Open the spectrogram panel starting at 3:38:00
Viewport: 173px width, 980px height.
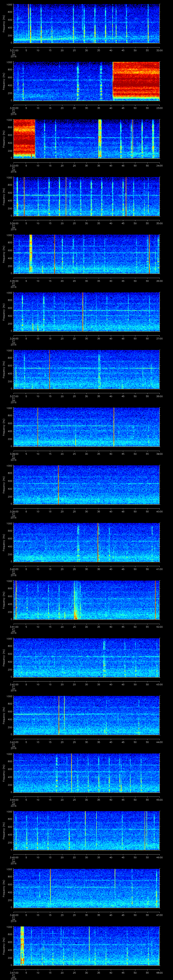coord(87,427)
